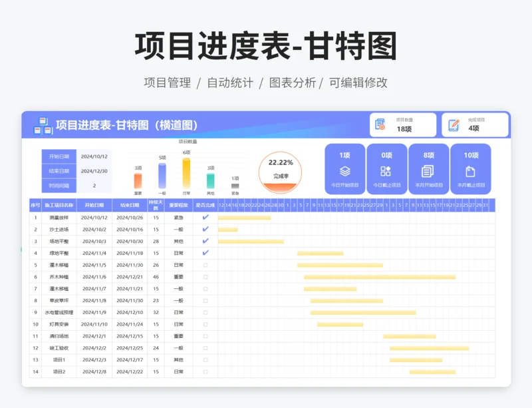This screenshot has width=532, height=408.
Task: Click the Gantt chart logo icon beside the title
Action: coord(43,125)
